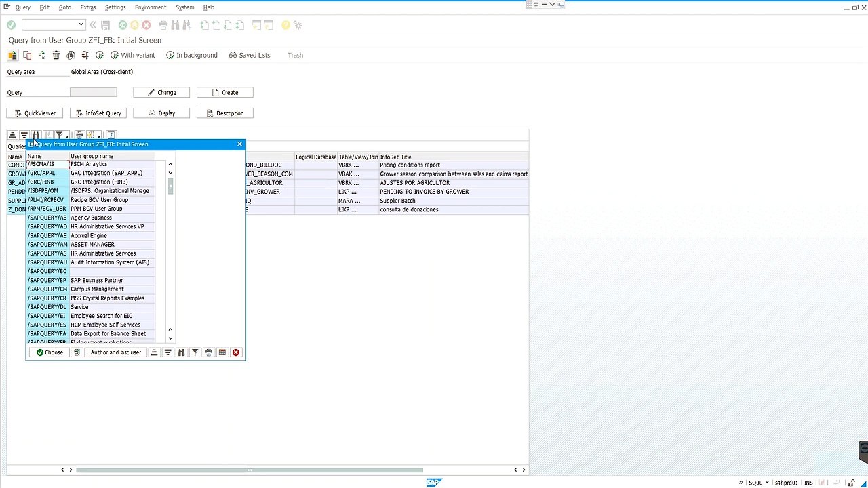This screenshot has height=488, width=868.
Task: Click the Filter funnel icon in popup footer
Action: [195, 352]
